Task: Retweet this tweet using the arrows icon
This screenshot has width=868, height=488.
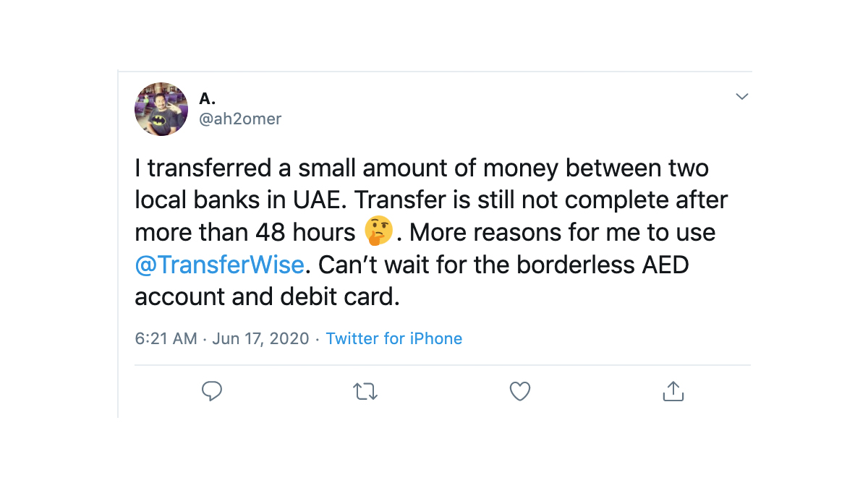Action: (365, 391)
